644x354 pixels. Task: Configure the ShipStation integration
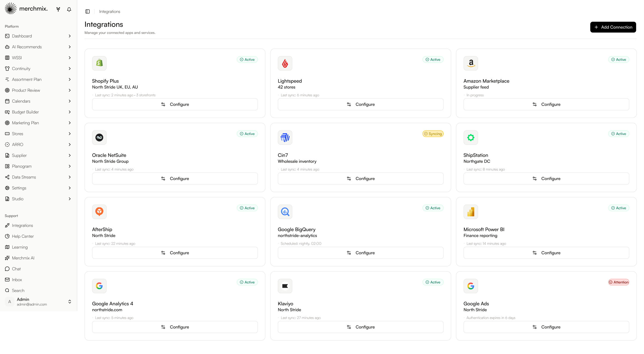[546, 178]
